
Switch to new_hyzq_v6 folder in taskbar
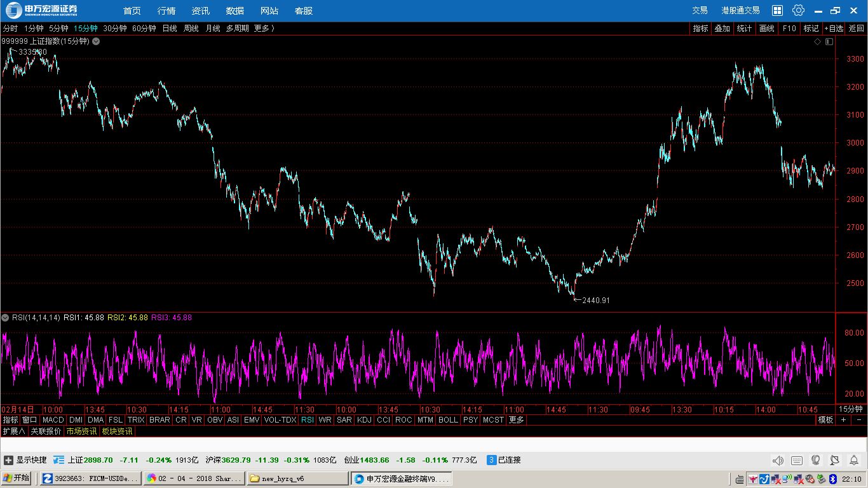[297, 478]
